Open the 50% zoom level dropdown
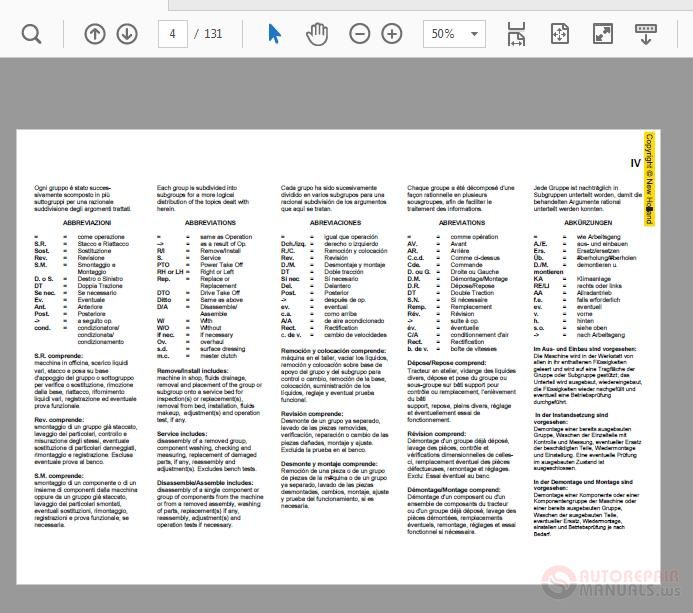Screen dimensions: 693x613 tap(454, 34)
